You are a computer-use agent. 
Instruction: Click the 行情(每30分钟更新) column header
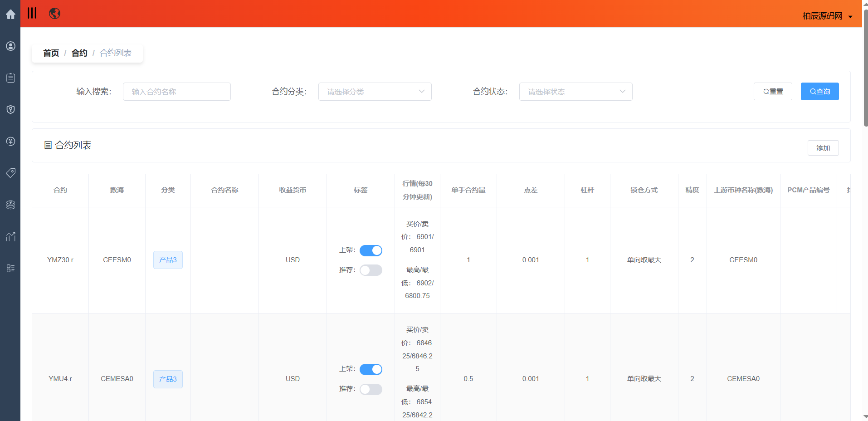coord(417,190)
